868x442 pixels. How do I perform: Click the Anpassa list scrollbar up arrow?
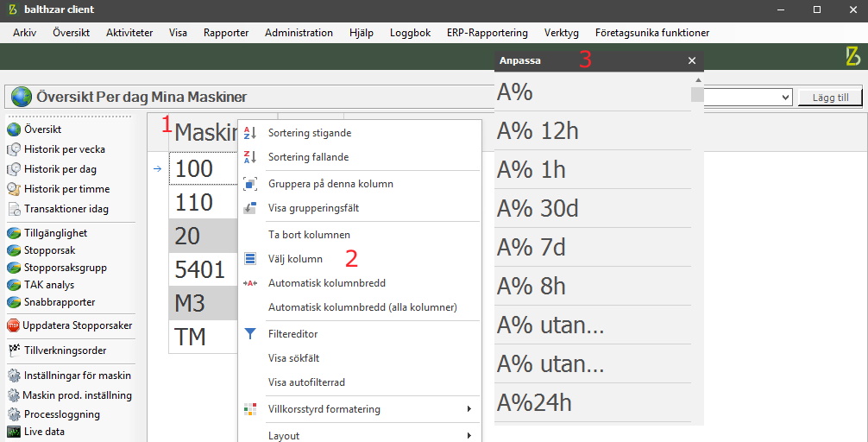(698, 80)
